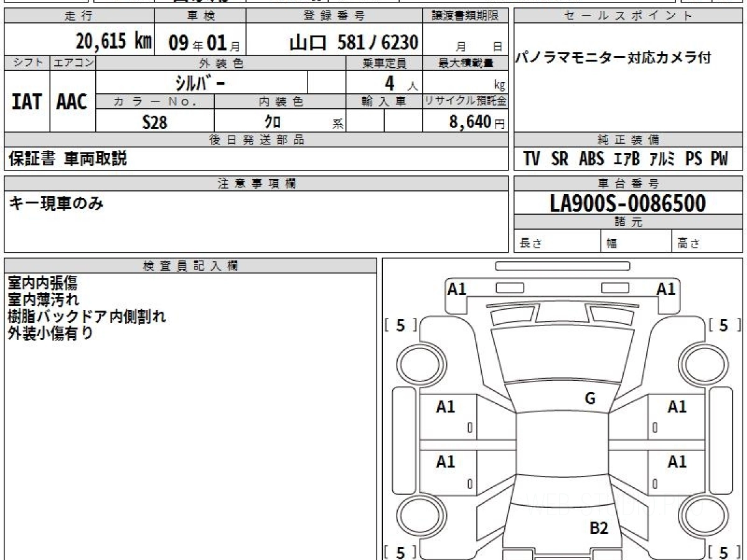Click the 高さ dimension field

[x=708, y=241]
